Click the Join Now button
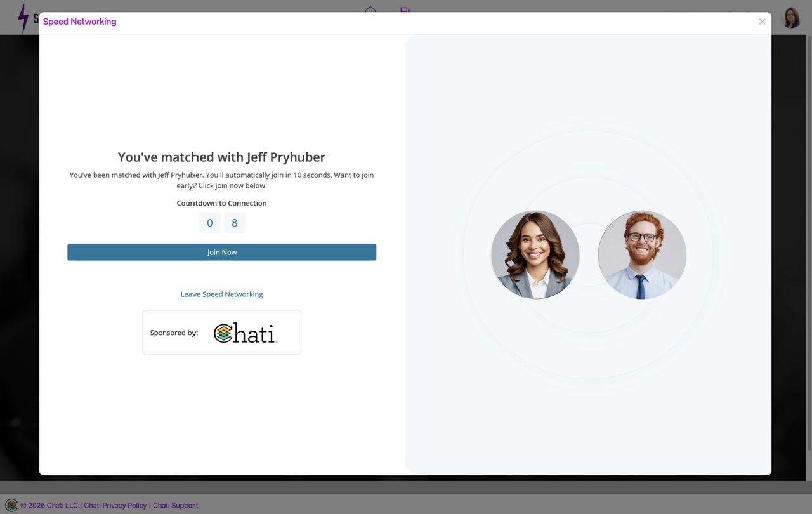The height and width of the screenshot is (514, 812). [221, 252]
